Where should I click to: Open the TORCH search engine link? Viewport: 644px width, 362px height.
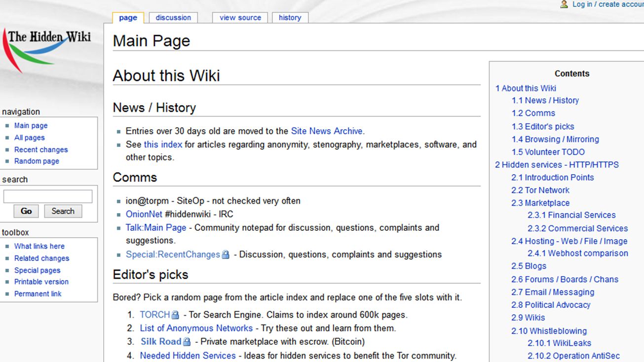pyautogui.click(x=155, y=315)
